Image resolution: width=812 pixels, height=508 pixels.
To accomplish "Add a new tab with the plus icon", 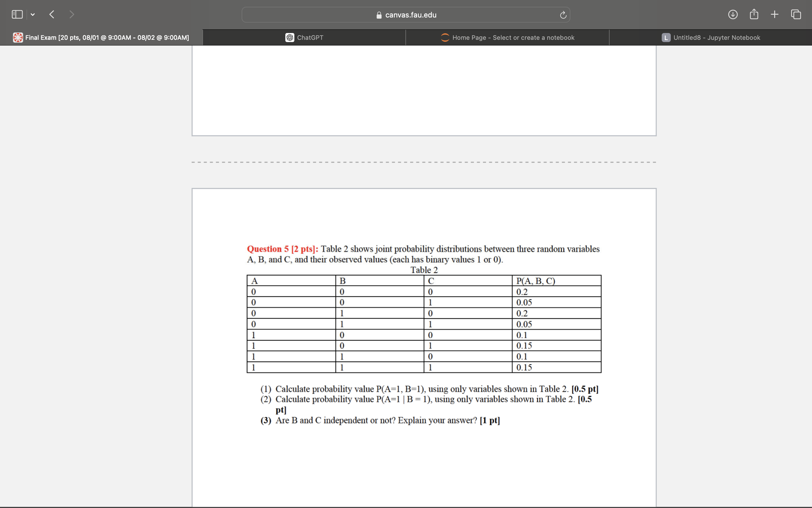I will point(775,14).
